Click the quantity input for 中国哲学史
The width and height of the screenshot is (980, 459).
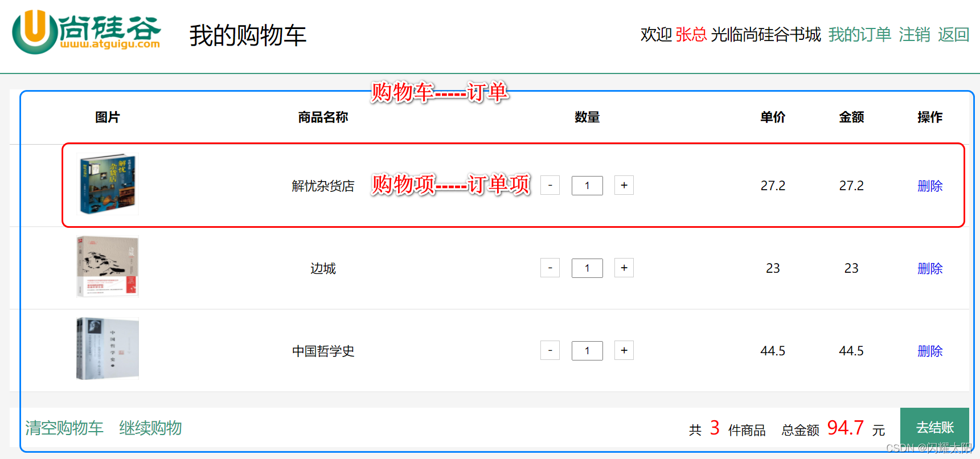click(x=587, y=350)
